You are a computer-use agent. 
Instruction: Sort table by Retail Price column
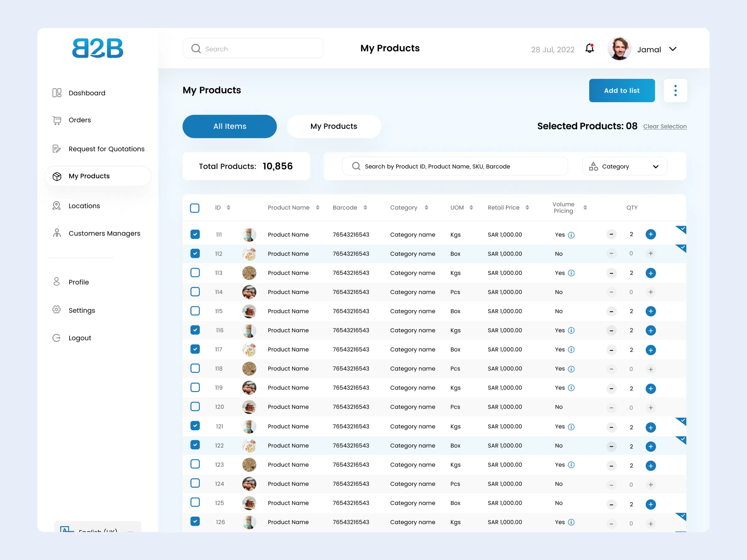coord(527,208)
